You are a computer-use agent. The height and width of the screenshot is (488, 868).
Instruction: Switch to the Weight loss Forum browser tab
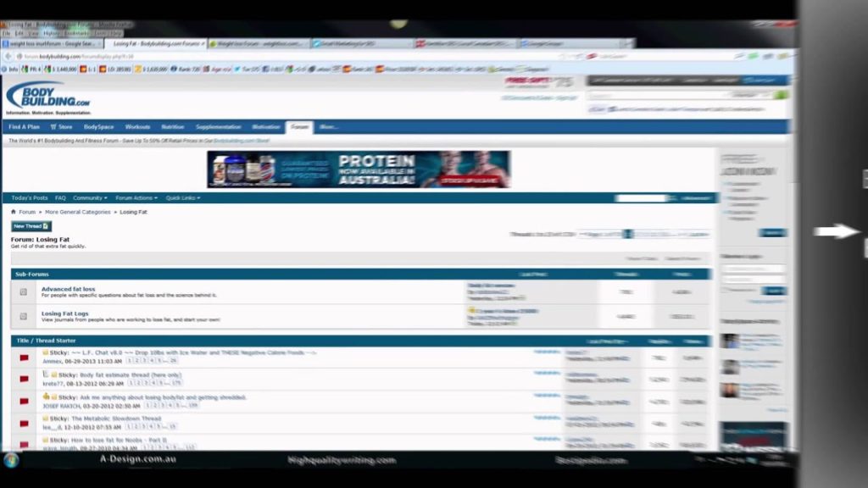[259, 44]
